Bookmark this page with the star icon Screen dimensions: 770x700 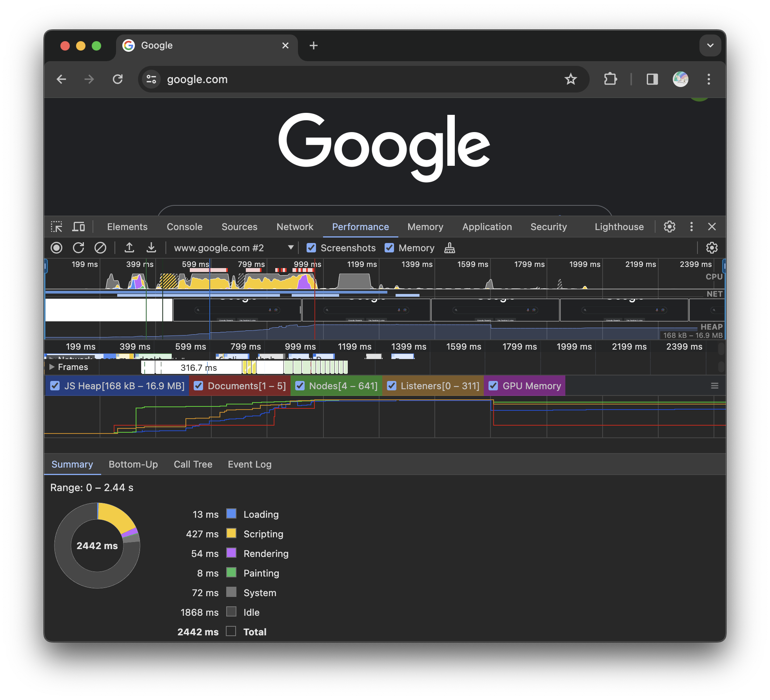tap(571, 79)
